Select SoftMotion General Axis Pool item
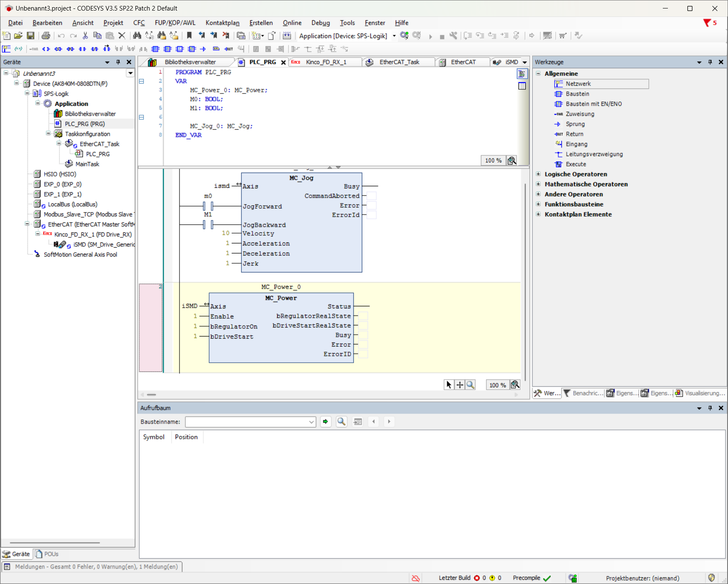 (x=80, y=255)
